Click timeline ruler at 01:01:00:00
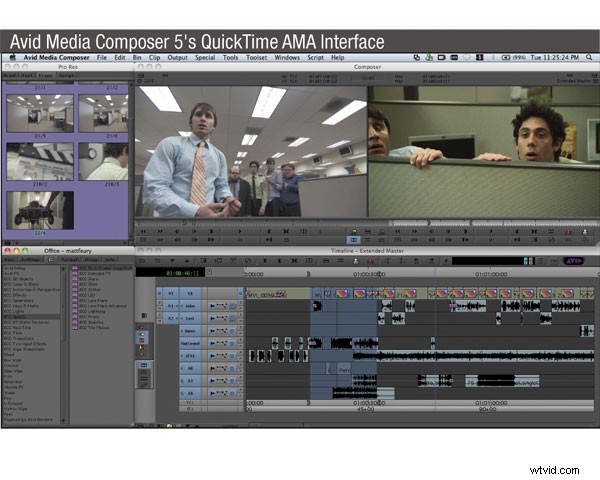The image size is (600, 480). (491, 274)
